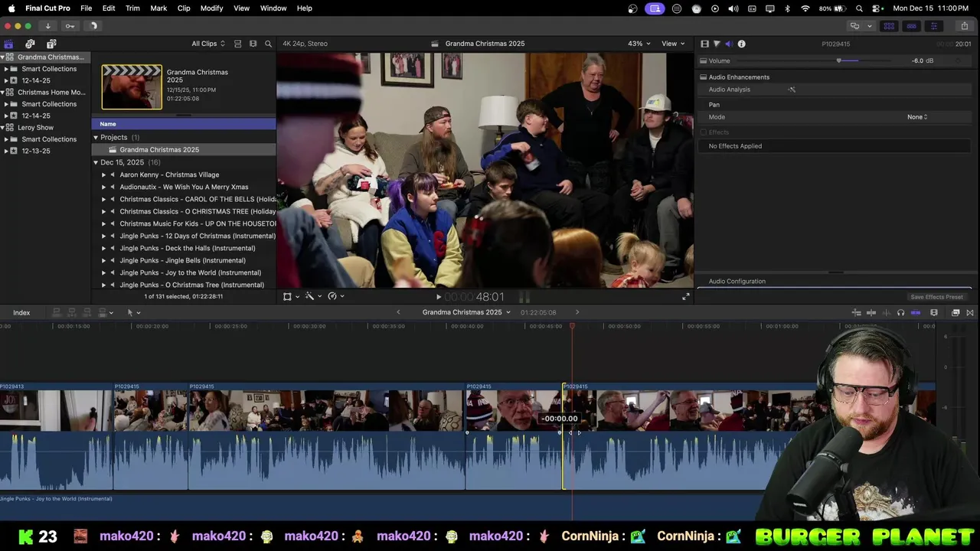Open the Color inspector tab
980x551 pixels.
coord(717,44)
